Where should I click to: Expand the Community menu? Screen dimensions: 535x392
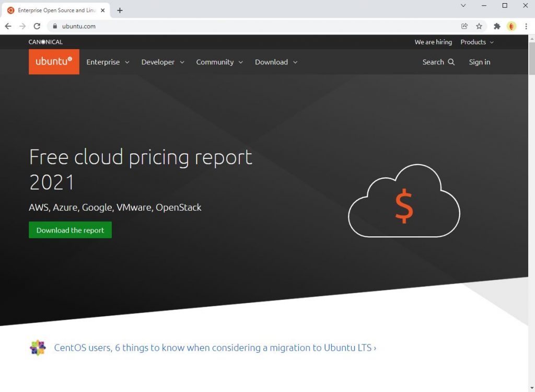(219, 62)
